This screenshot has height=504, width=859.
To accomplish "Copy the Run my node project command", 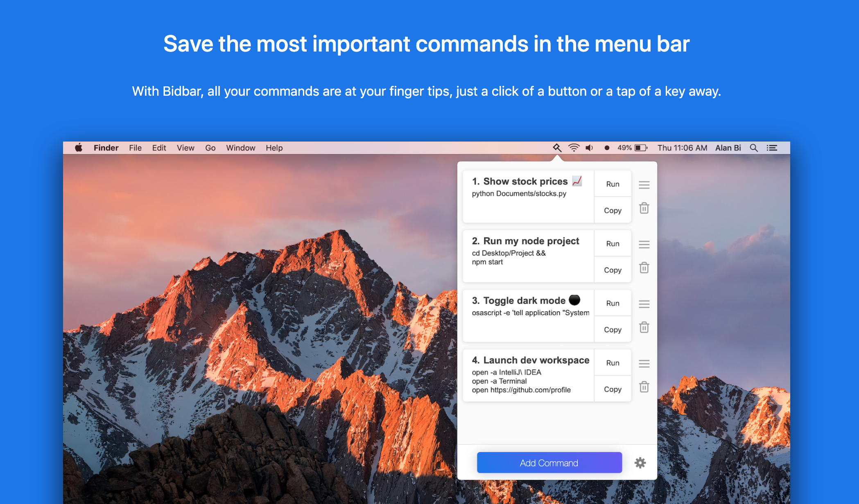I will 613,270.
